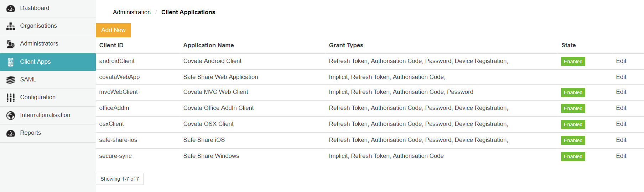Click Safe Share Windows name
The width and height of the screenshot is (644, 192).
pos(211,156)
